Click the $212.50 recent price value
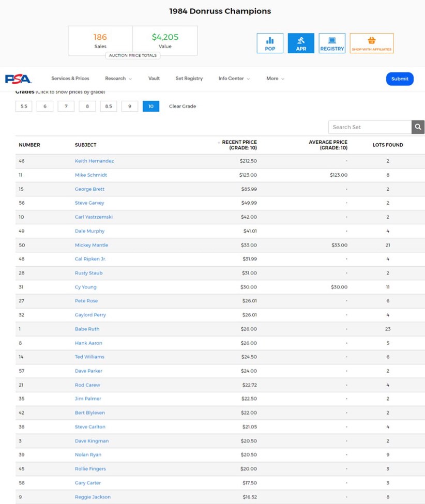425x504 pixels. pyautogui.click(x=248, y=161)
